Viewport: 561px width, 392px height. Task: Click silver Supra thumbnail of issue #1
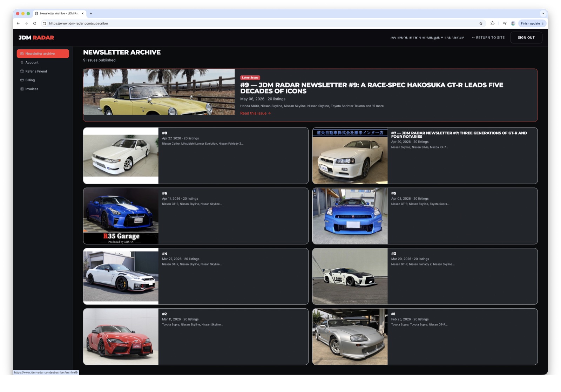[x=350, y=337]
